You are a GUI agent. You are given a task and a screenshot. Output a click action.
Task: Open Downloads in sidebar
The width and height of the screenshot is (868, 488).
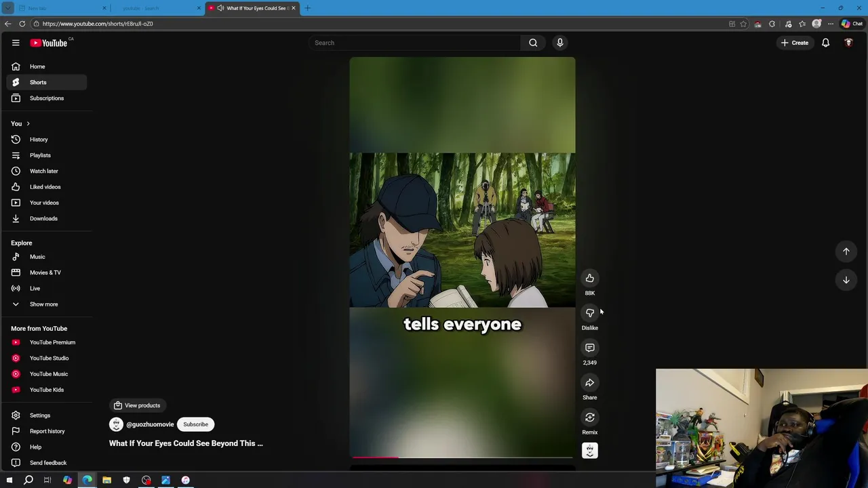[46, 218]
